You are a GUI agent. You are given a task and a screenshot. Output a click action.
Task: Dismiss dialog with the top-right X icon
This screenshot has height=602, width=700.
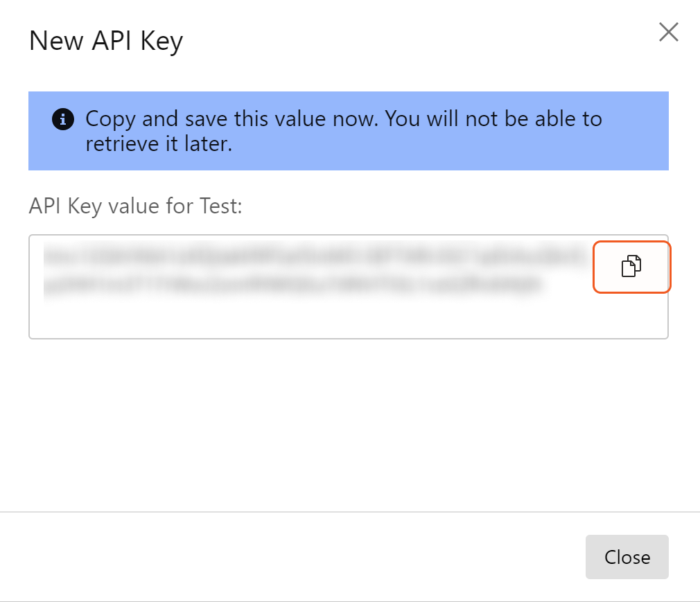(x=668, y=32)
